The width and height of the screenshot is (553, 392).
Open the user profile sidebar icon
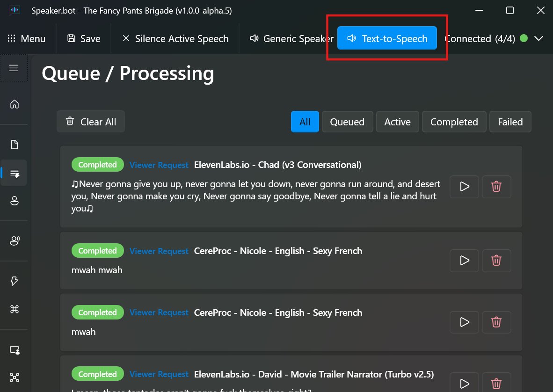pos(15,201)
